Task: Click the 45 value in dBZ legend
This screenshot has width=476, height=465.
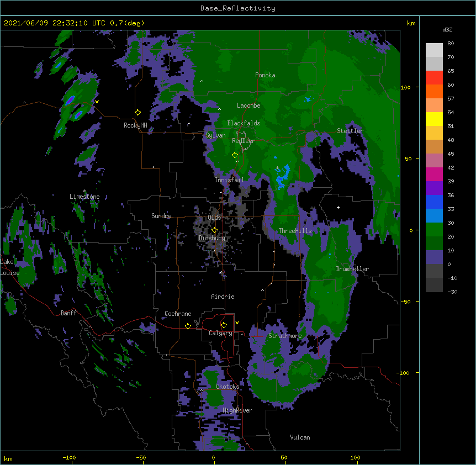Action: (451, 154)
